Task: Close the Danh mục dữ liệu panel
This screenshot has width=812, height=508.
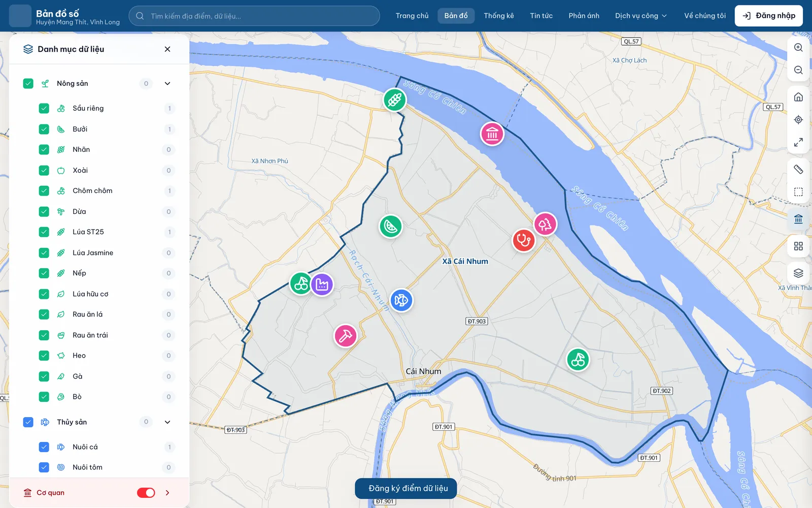Action: [167, 49]
